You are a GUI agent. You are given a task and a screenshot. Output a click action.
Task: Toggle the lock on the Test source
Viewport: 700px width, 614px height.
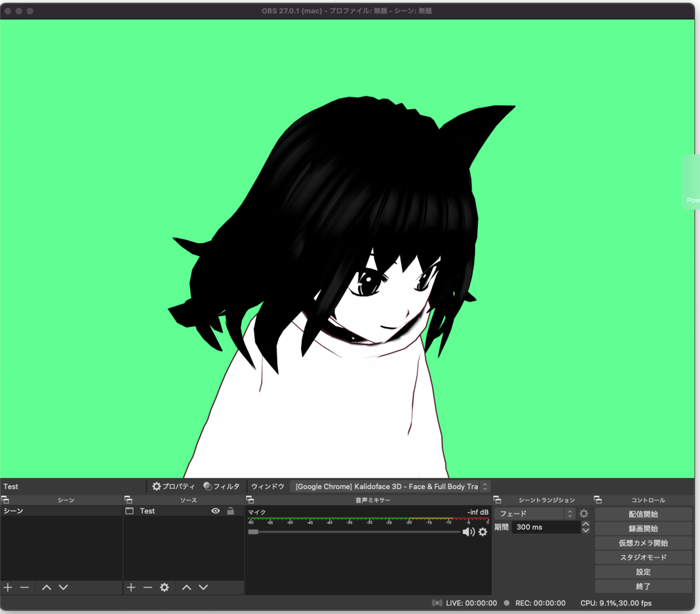(x=230, y=511)
